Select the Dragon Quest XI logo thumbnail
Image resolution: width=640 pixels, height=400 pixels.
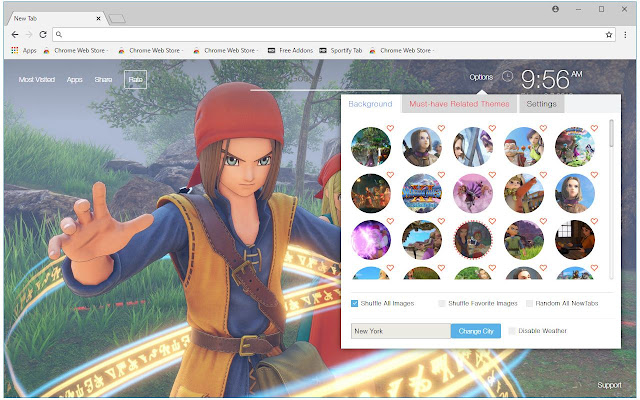coord(422,193)
